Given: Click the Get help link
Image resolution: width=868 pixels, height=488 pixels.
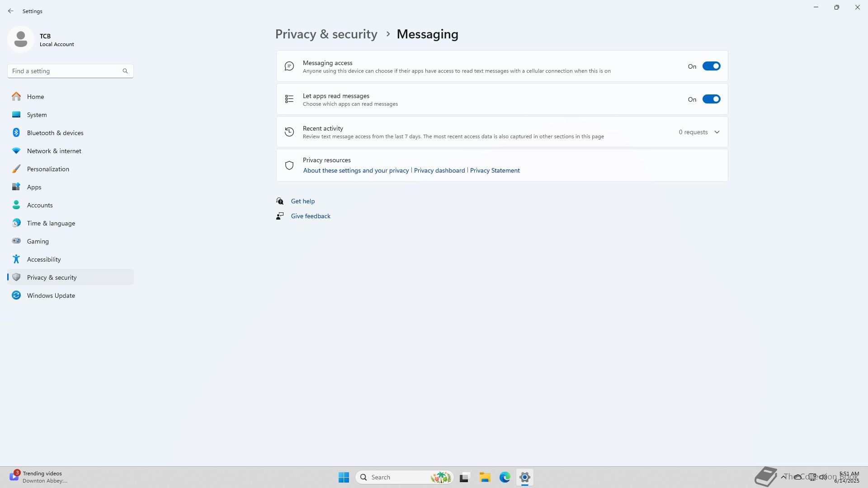Looking at the screenshot, I should click(302, 201).
